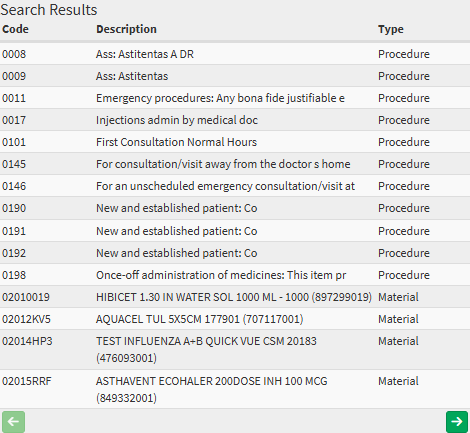Click code 0191 row
The height and width of the screenshot is (433, 470).
point(235,231)
